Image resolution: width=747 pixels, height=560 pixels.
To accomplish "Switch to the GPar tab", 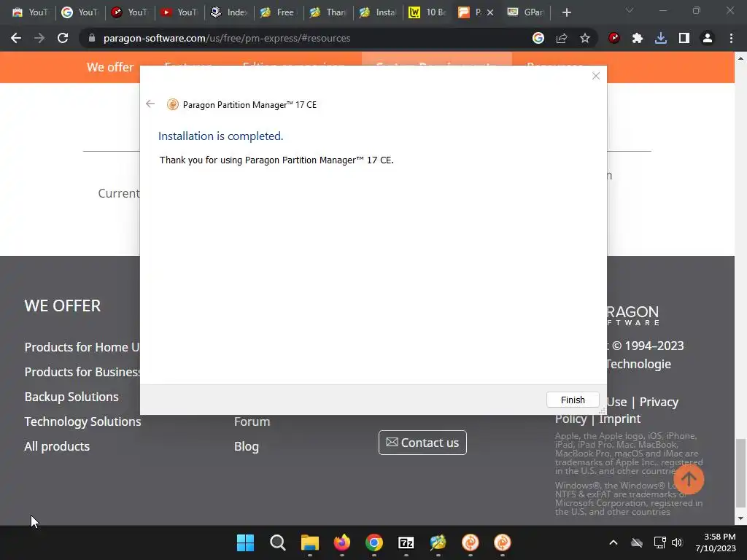I will point(527,12).
